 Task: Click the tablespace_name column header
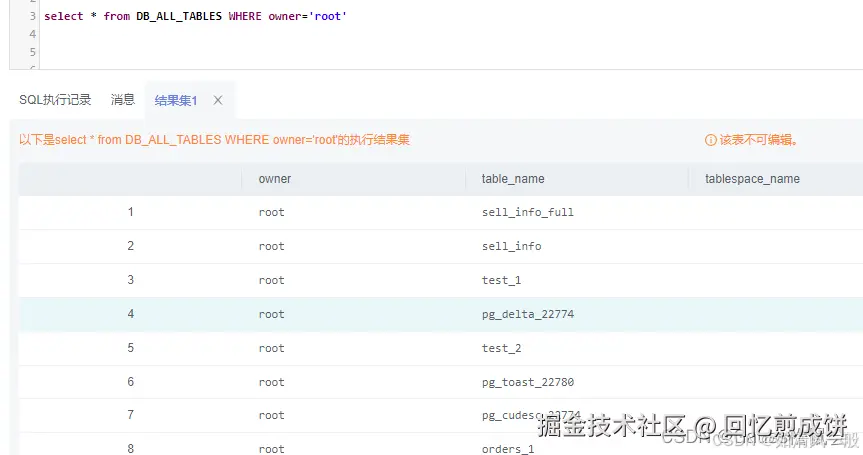[752, 179]
